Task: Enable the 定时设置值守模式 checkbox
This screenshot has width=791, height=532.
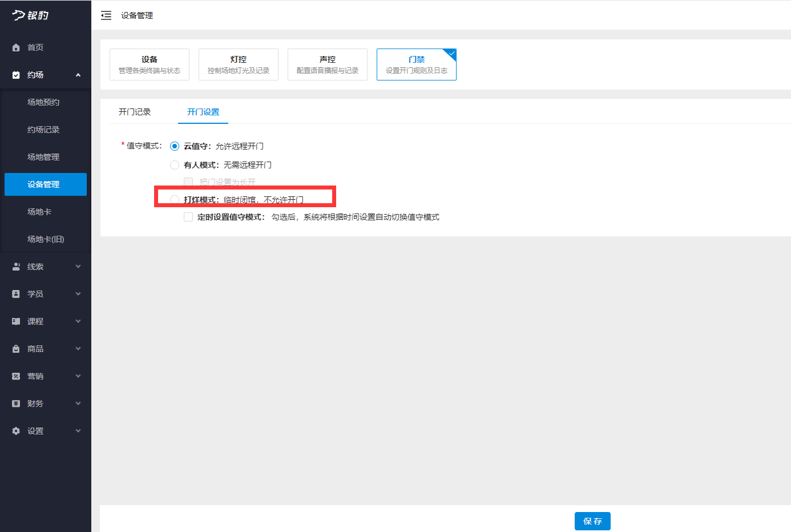Action: [x=188, y=217]
